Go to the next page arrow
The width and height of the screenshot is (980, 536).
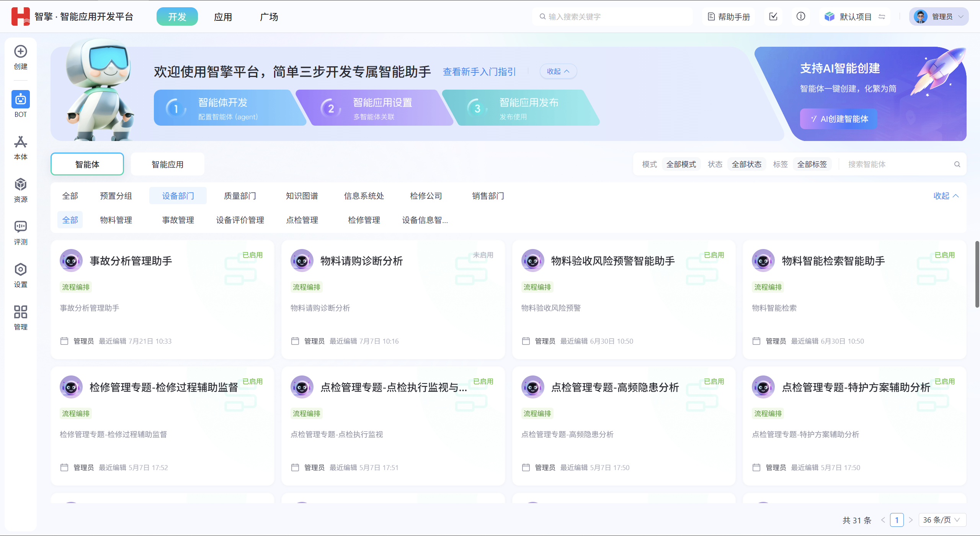coord(911,520)
